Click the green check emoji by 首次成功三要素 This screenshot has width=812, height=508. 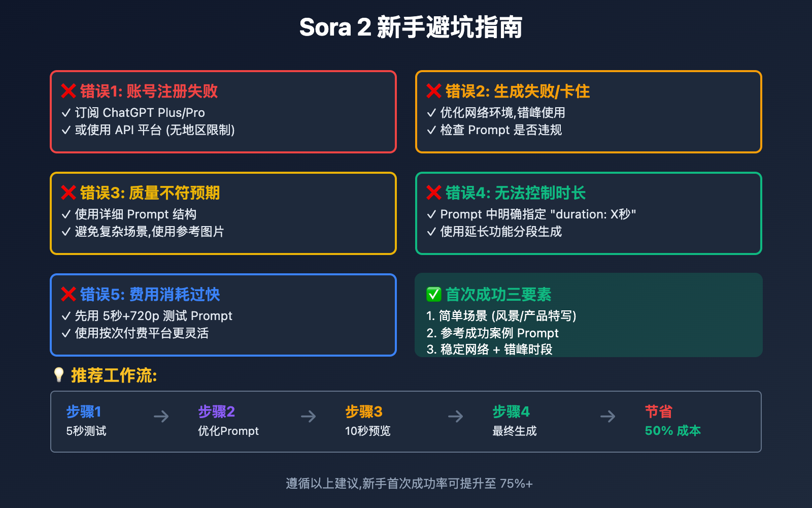coord(434,294)
